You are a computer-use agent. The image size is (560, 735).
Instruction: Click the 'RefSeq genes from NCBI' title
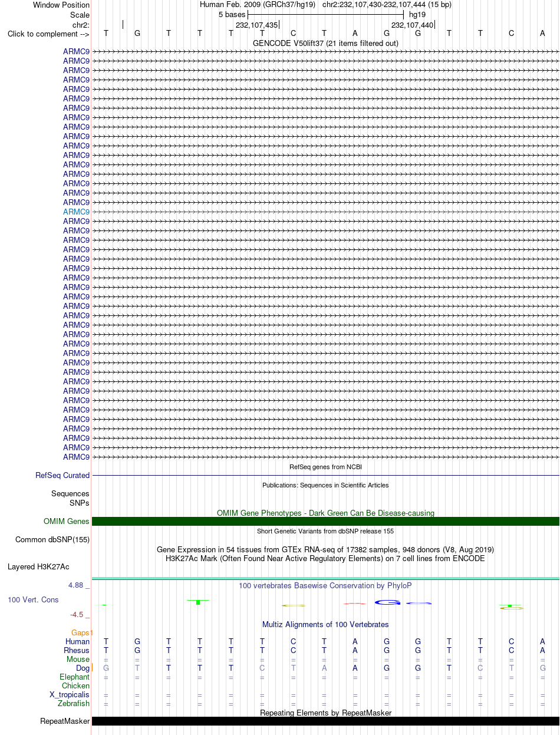point(325,467)
